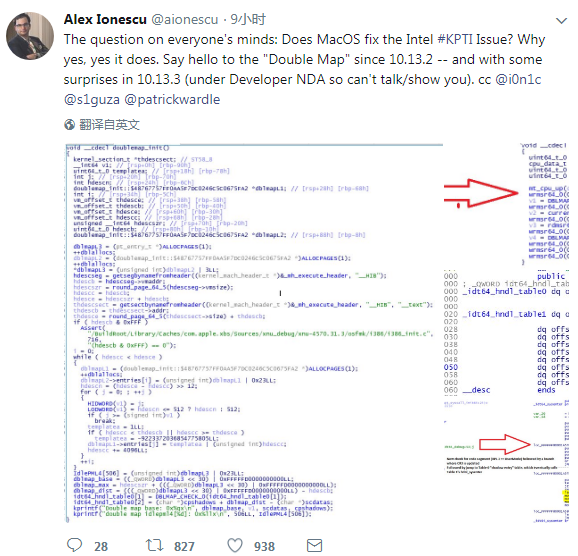Expand the tweet options chevron
The image size is (578, 556).
[x=561, y=21]
